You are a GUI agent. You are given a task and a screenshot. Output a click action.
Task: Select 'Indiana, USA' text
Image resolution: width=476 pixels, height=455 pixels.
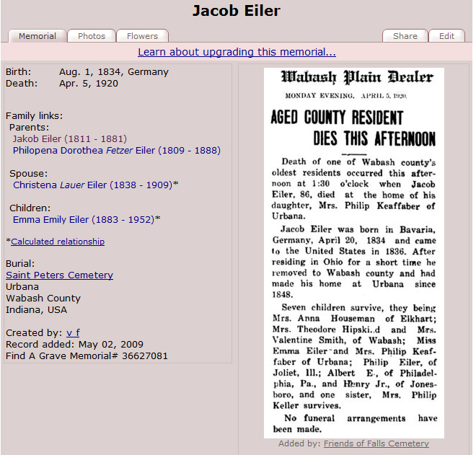[x=37, y=309]
